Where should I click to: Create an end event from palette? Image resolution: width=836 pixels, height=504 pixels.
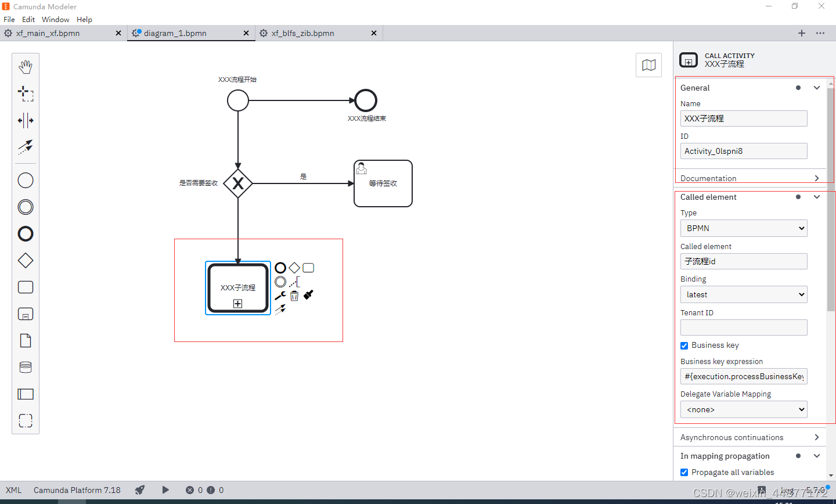(26, 234)
